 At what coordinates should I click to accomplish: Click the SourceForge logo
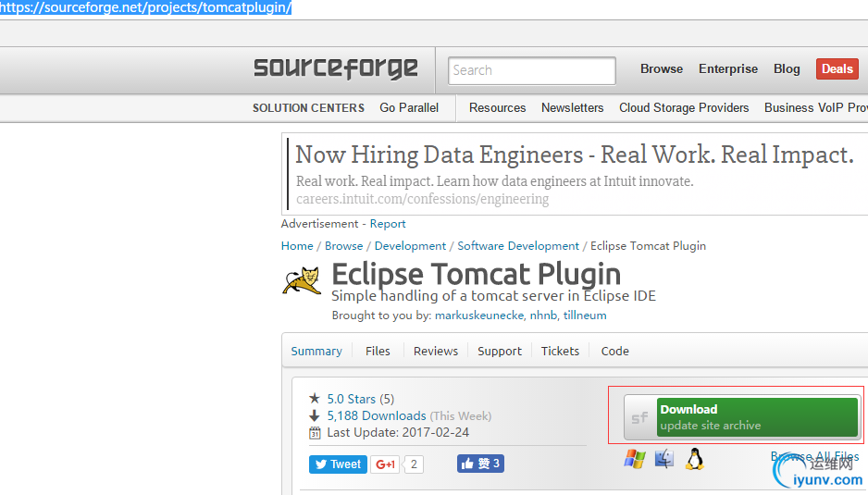click(336, 68)
